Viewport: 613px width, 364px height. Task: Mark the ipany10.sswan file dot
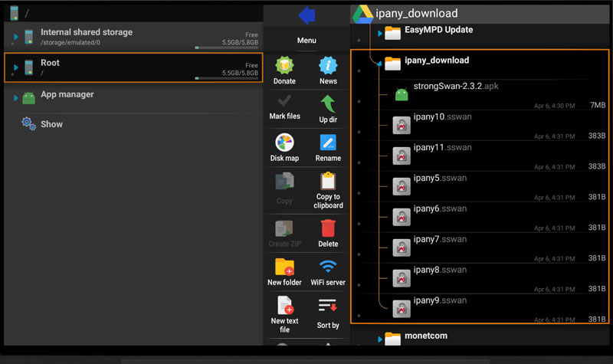[359, 131]
